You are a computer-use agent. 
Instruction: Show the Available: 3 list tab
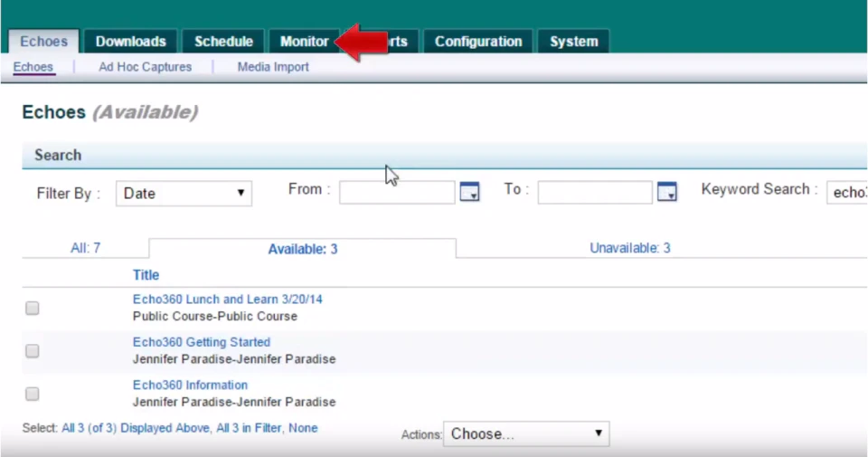coord(303,249)
